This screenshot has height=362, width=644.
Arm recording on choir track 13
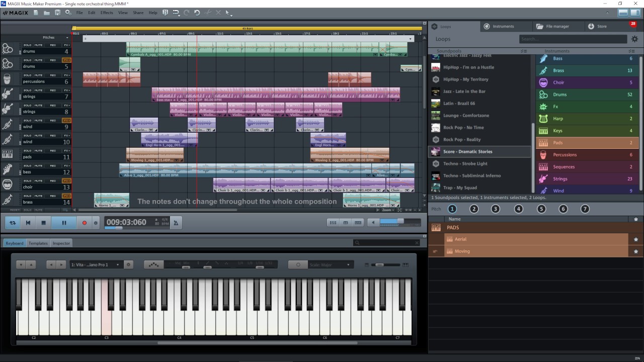[53, 181]
